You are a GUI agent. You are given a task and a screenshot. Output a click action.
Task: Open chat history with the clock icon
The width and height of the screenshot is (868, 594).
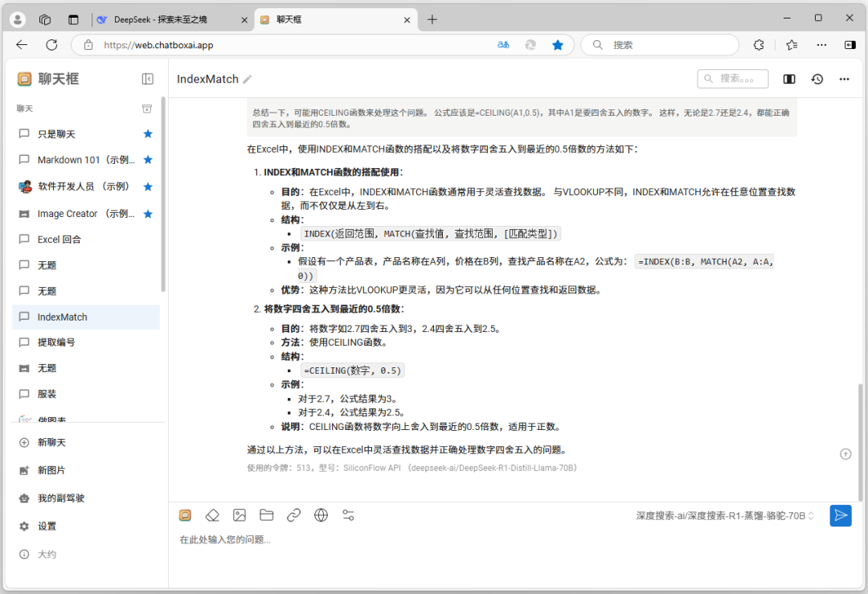[817, 79]
